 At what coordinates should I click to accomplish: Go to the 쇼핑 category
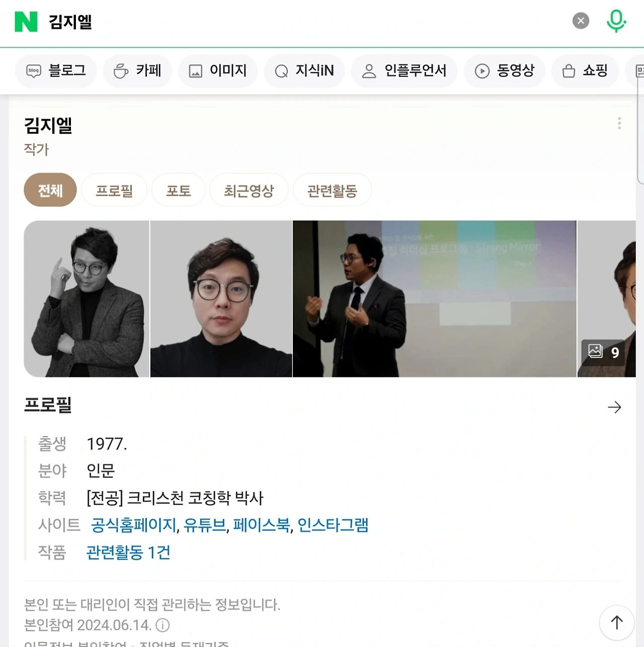(585, 71)
